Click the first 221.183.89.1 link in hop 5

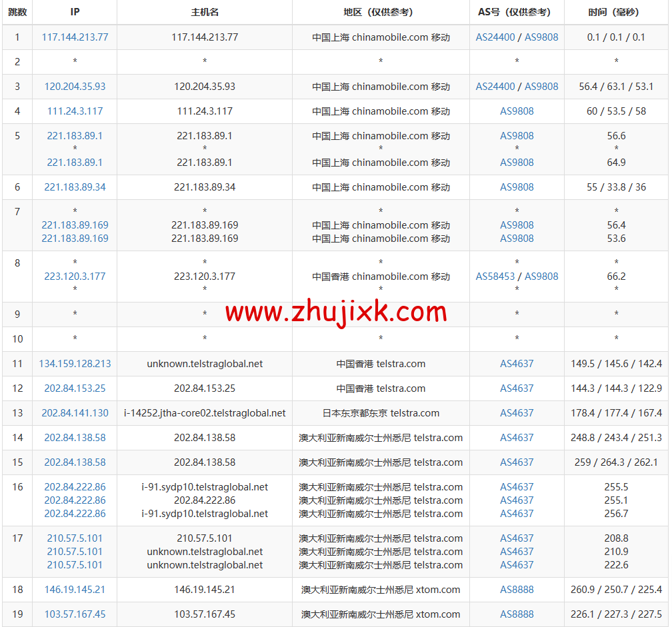tap(75, 136)
